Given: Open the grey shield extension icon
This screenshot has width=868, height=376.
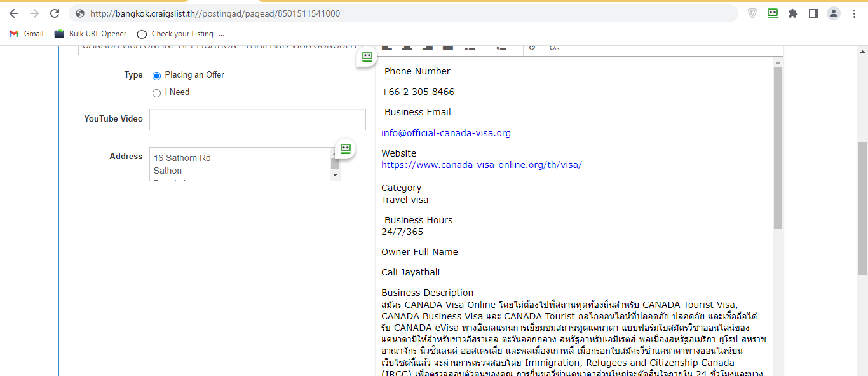Looking at the screenshot, I should tap(752, 13).
